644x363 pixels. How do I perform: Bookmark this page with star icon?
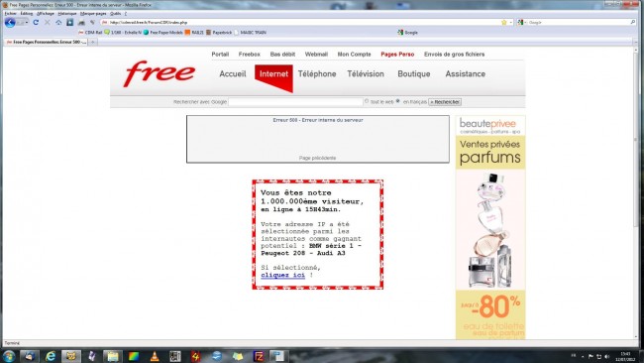point(504,22)
